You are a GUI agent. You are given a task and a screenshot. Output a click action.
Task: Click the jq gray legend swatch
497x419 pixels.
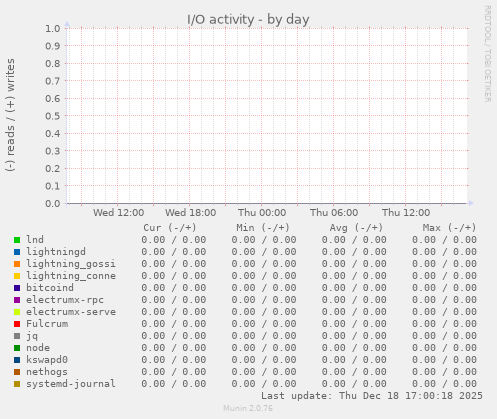[x=17, y=336]
